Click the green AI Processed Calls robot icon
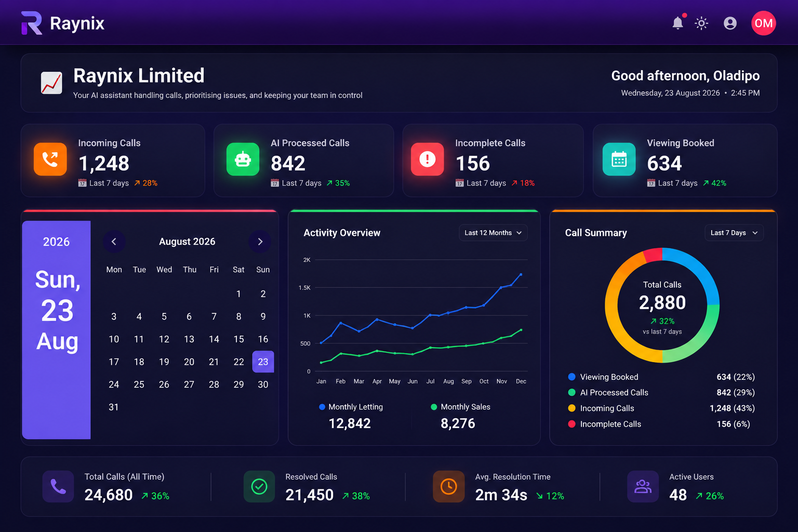This screenshot has height=532, width=798. point(243,159)
